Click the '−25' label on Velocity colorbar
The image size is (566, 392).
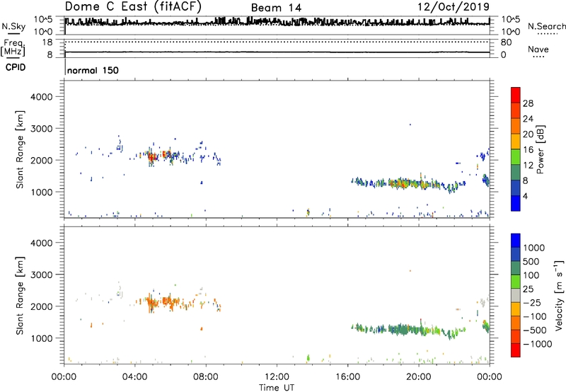pos(533,303)
